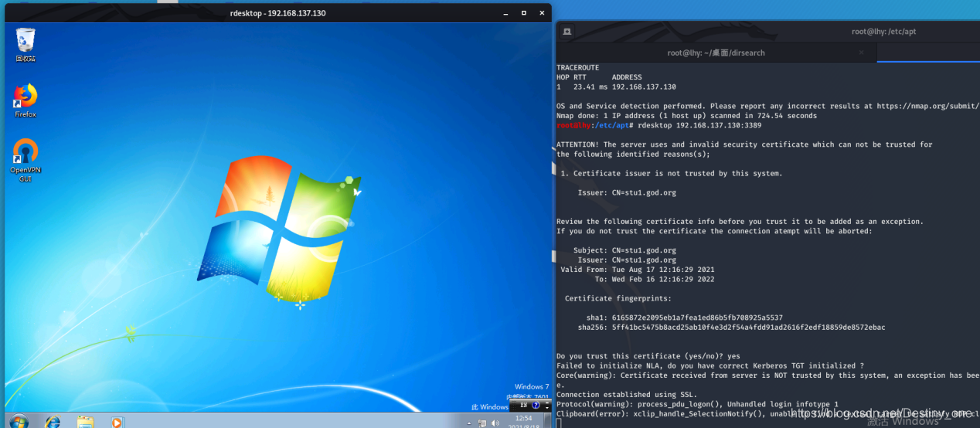Viewport: 980px width, 428px height.
Task: Click the EN language bar indicator
Action: (x=523, y=405)
